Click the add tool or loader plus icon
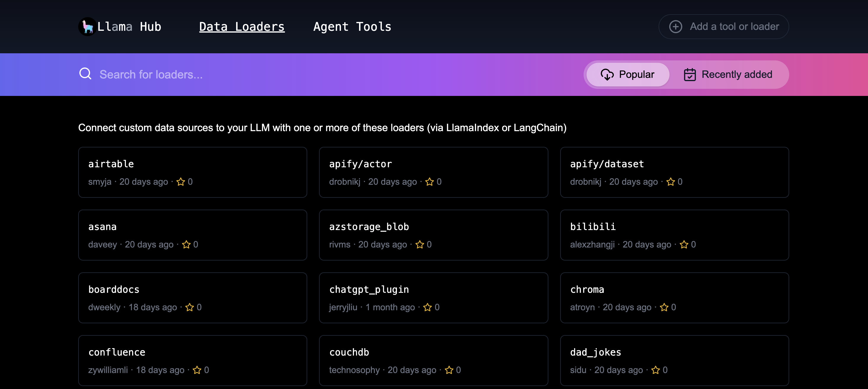Viewport: 868px width, 389px height. 676,26
